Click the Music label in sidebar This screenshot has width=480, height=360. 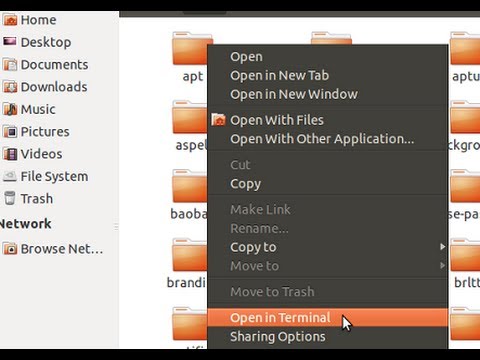point(38,109)
